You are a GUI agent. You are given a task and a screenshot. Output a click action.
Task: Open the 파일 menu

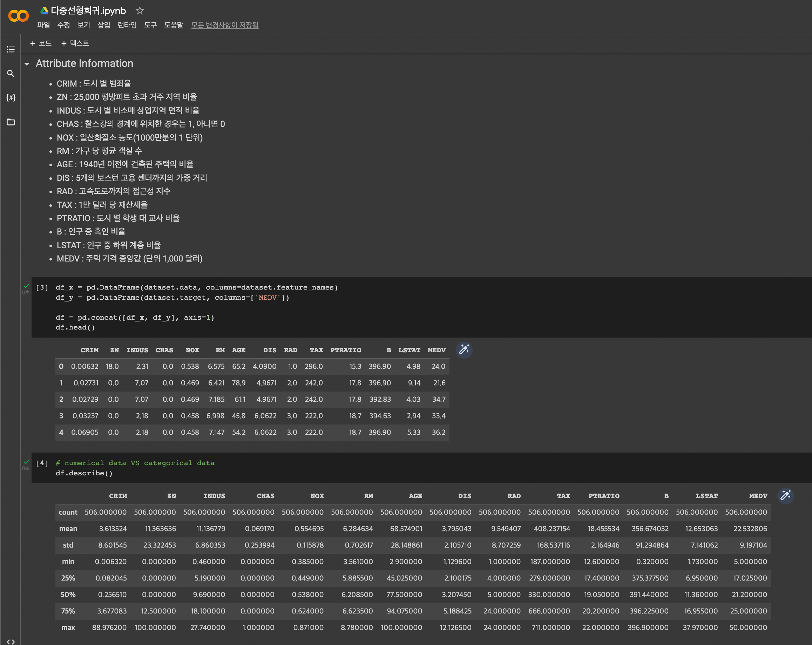(x=43, y=25)
